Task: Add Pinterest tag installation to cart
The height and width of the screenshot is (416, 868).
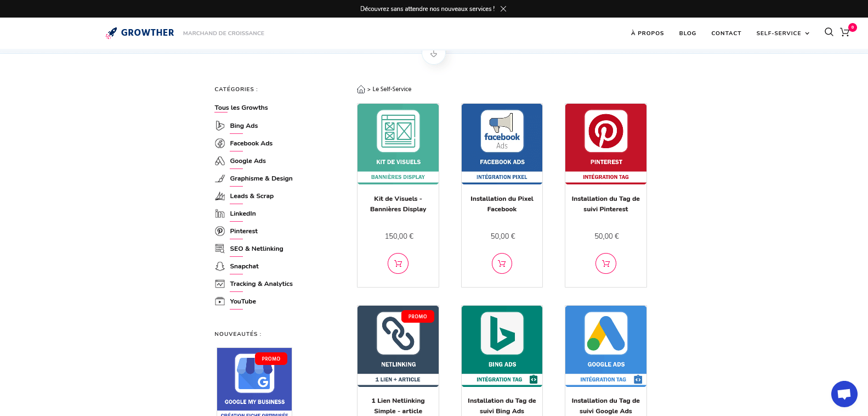Action: (605, 263)
